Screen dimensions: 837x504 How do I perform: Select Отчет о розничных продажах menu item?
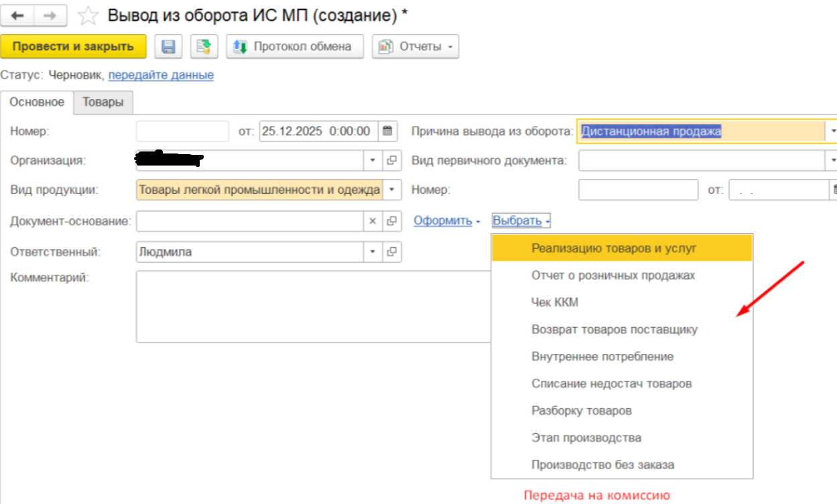[613, 275]
